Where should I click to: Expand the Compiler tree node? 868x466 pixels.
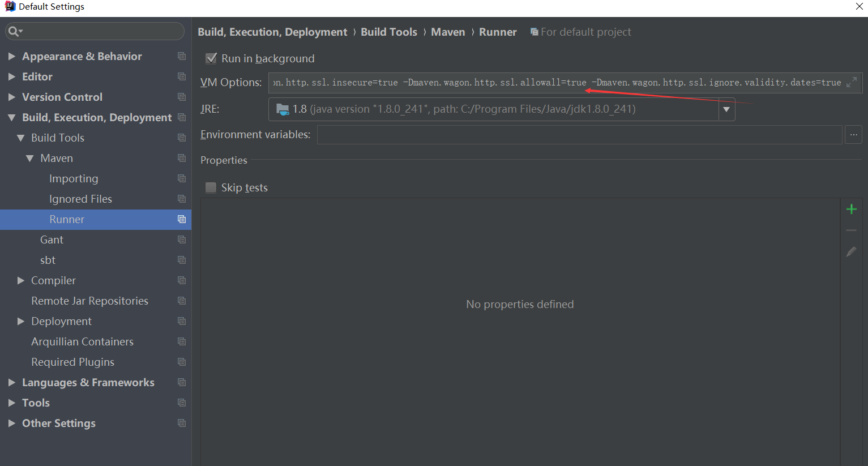[x=22, y=280]
